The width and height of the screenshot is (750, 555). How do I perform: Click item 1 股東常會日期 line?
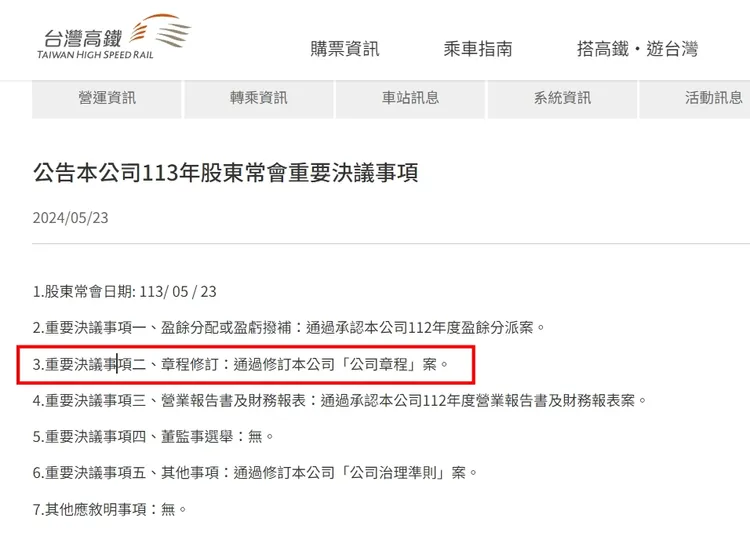(124, 292)
